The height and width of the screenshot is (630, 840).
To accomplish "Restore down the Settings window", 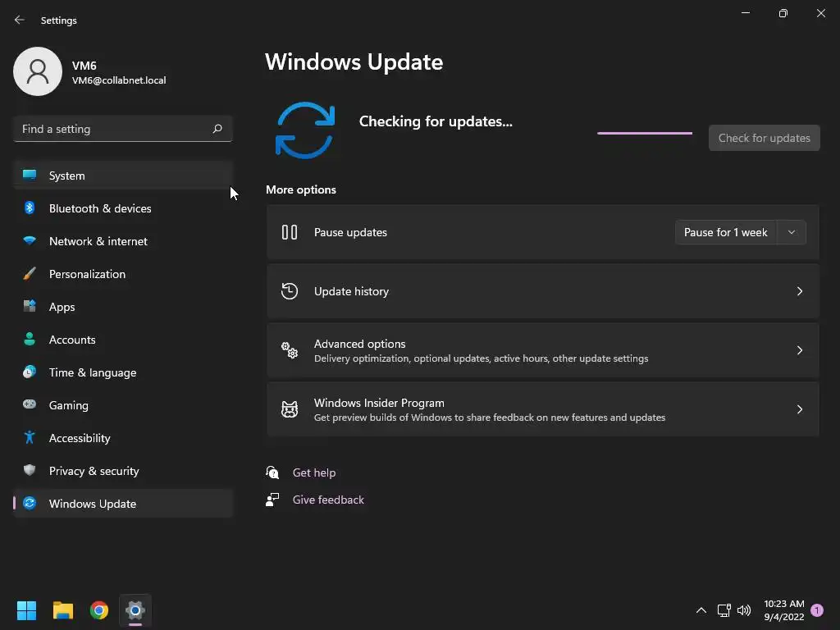I will pos(783,13).
